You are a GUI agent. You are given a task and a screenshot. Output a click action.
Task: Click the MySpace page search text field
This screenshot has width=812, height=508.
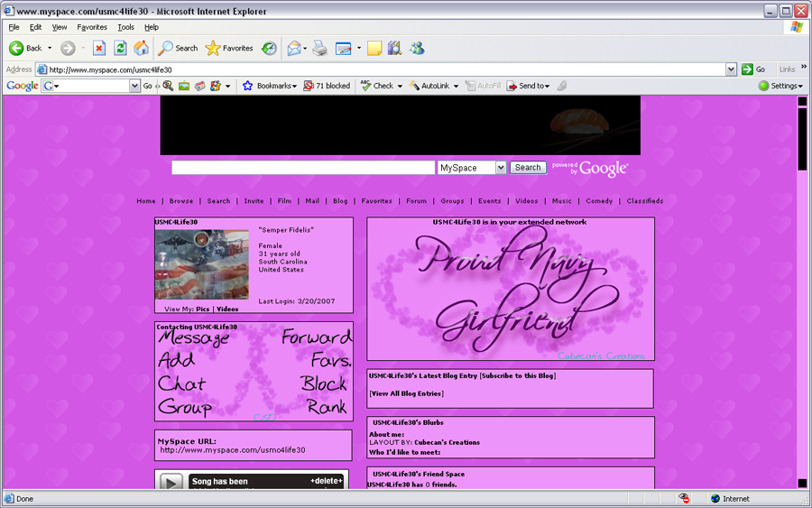[x=303, y=167]
